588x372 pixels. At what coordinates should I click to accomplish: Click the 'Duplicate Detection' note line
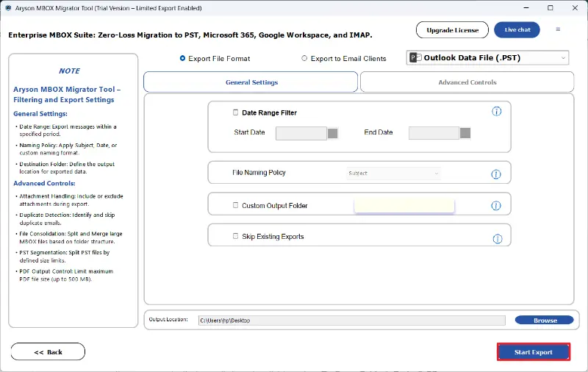[x=67, y=219]
